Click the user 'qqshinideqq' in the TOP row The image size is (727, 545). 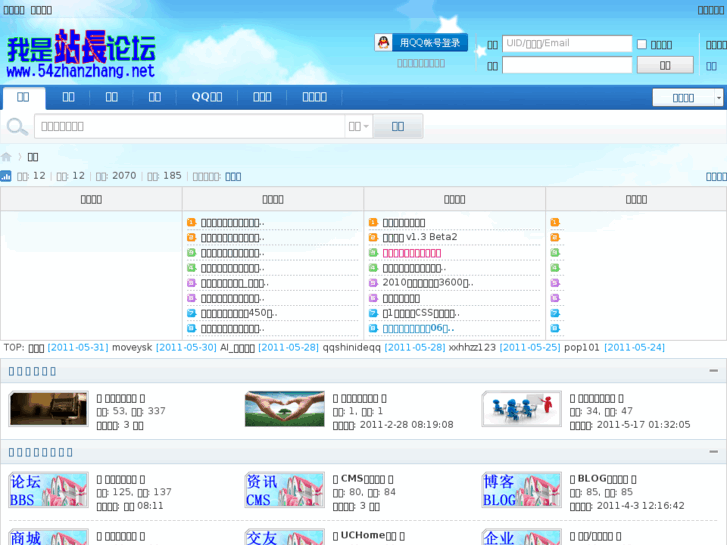pyautogui.click(x=351, y=347)
